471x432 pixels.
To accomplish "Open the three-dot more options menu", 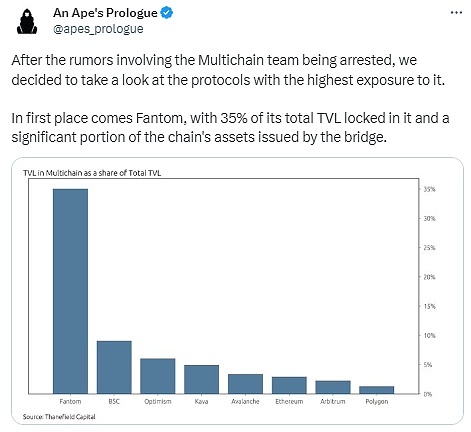I will [x=456, y=13].
